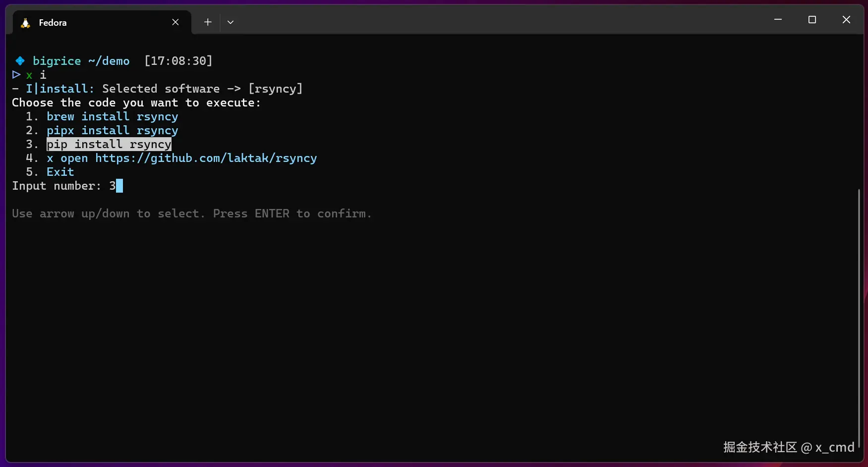Image resolution: width=868 pixels, height=467 pixels.
Task: Select the "brew install rsyncy" option
Action: pyautogui.click(x=112, y=116)
